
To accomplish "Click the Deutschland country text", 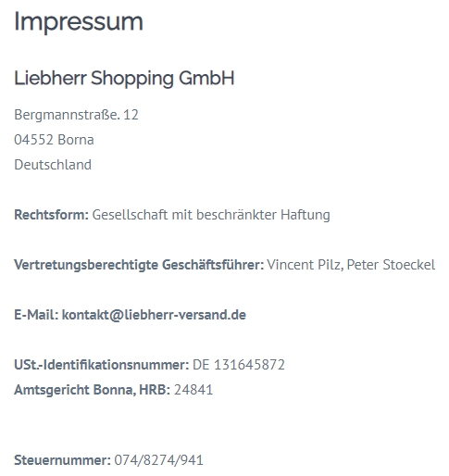I will pyautogui.click(x=53, y=165).
